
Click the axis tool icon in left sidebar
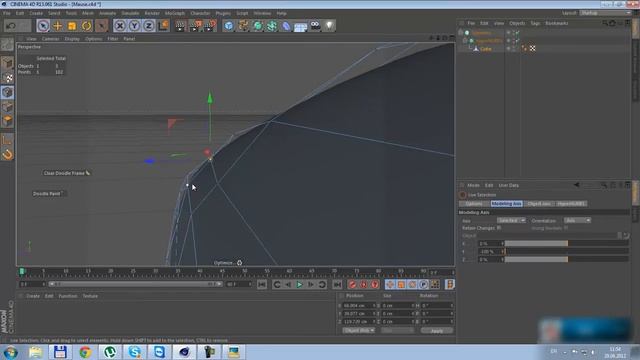pyautogui.click(x=7, y=140)
